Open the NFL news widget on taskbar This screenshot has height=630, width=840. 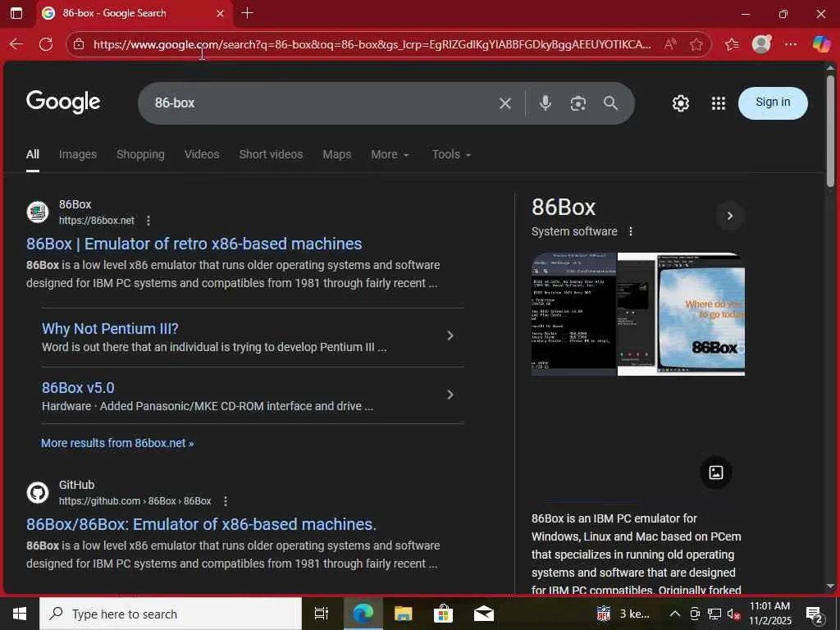(x=623, y=614)
